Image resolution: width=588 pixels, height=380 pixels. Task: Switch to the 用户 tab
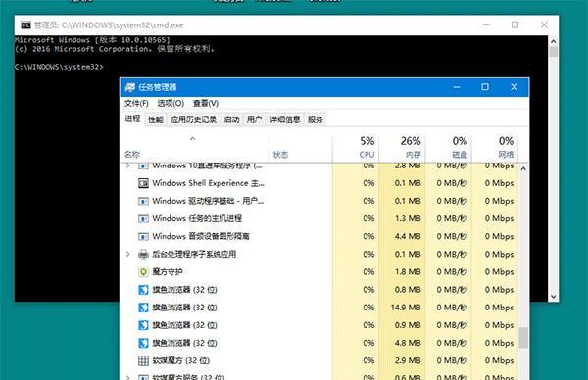tap(254, 119)
